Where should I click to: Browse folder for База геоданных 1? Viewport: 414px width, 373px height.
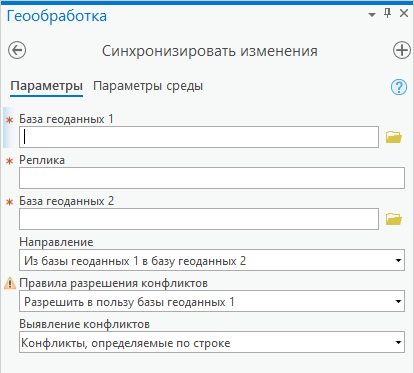(394, 137)
